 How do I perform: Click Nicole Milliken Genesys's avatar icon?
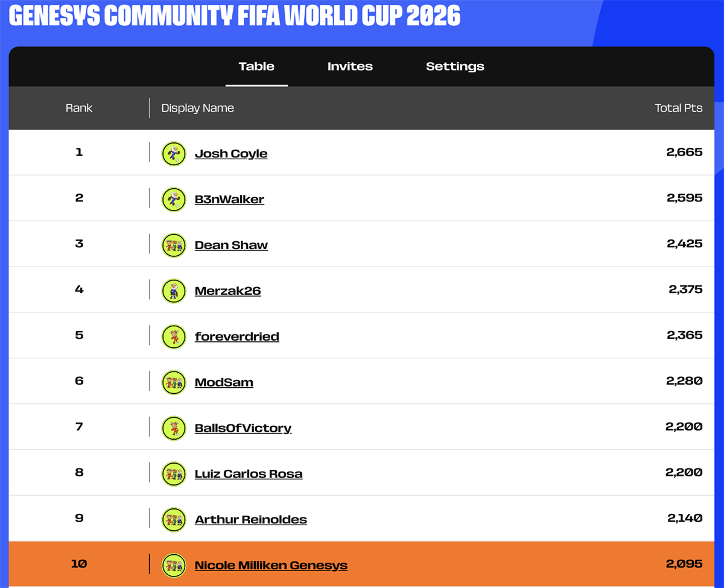tap(174, 565)
